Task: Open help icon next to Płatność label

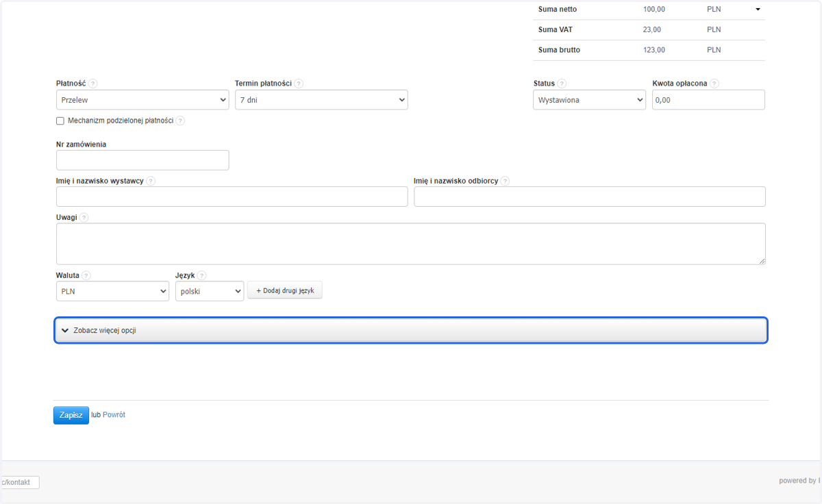Action: pos(93,84)
